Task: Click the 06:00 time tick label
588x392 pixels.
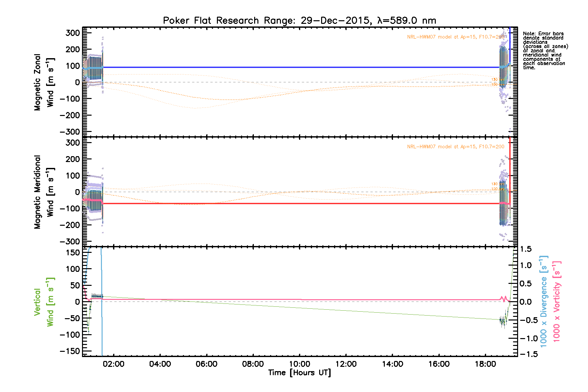Action: click(x=206, y=364)
